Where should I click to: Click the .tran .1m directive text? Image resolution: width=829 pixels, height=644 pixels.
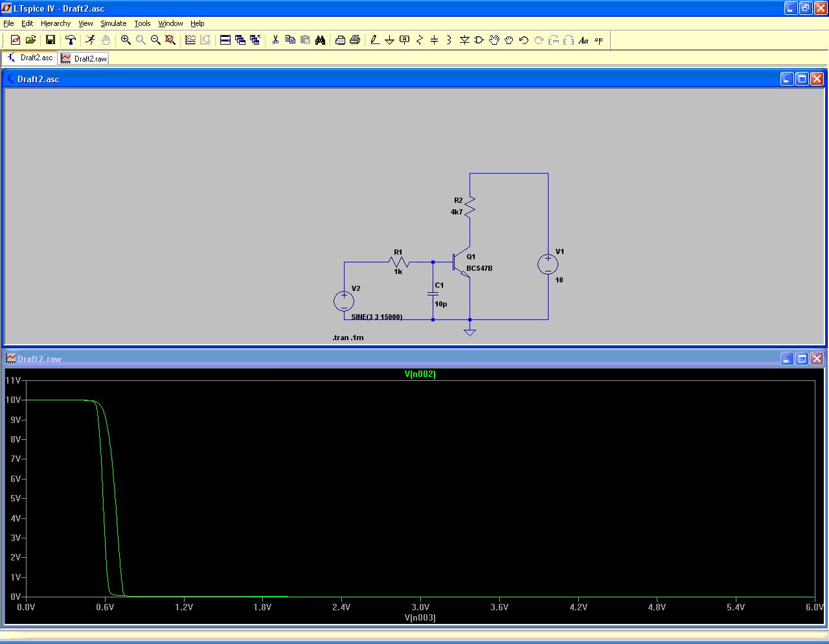(x=348, y=338)
